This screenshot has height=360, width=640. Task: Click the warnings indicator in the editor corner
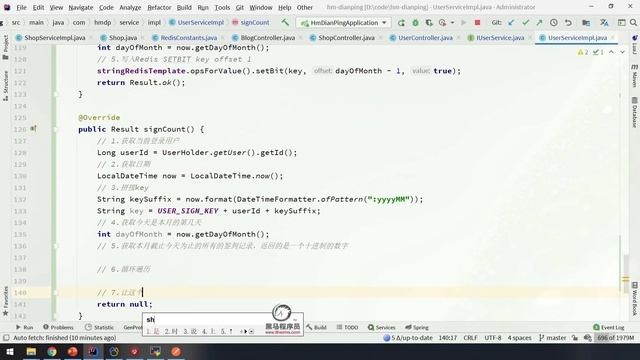point(583,52)
